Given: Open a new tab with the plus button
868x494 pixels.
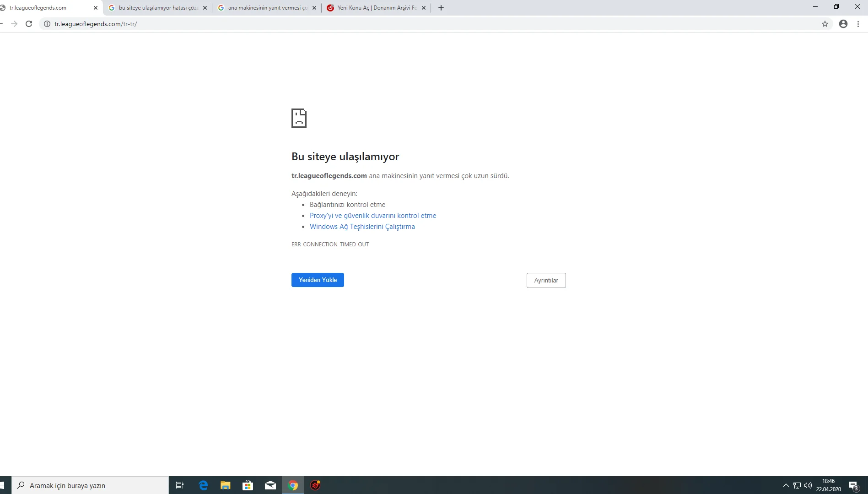Looking at the screenshot, I should (441, 8).
